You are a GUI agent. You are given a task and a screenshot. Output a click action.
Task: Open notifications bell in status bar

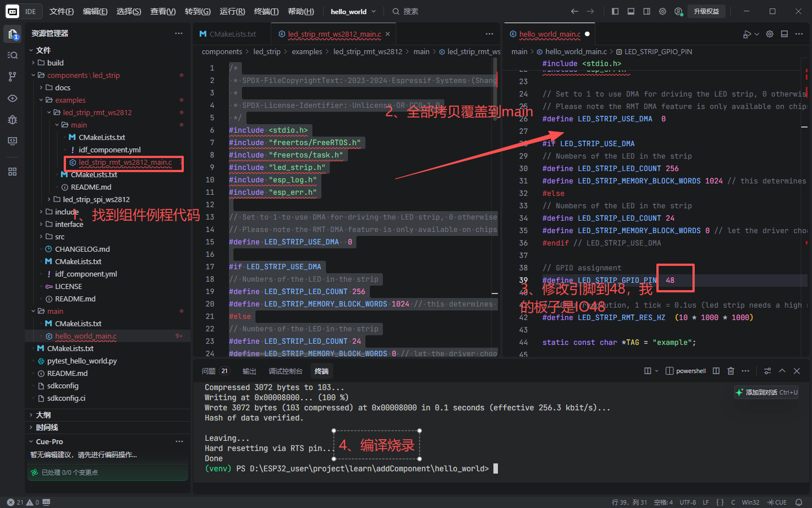(798, 502)
